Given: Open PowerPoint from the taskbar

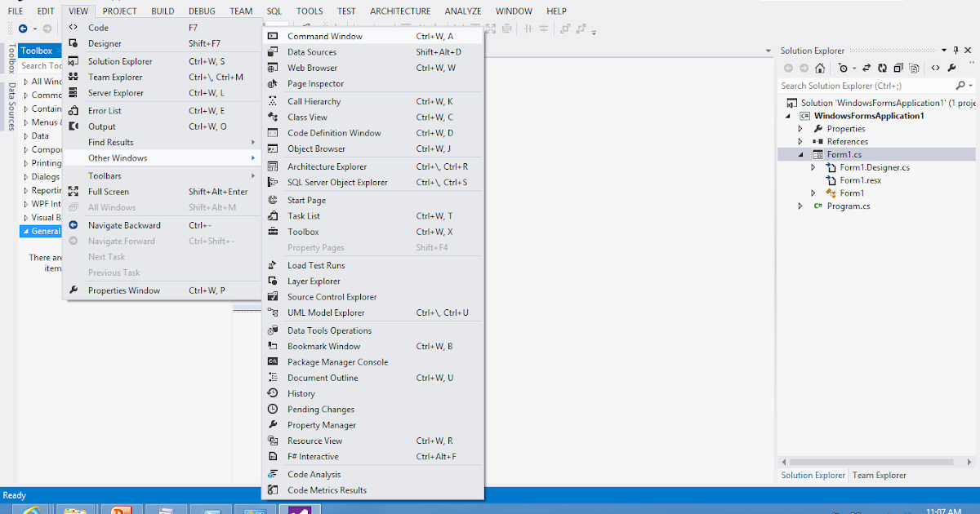Looking at the screenshot, I should [x=122, y=508].
